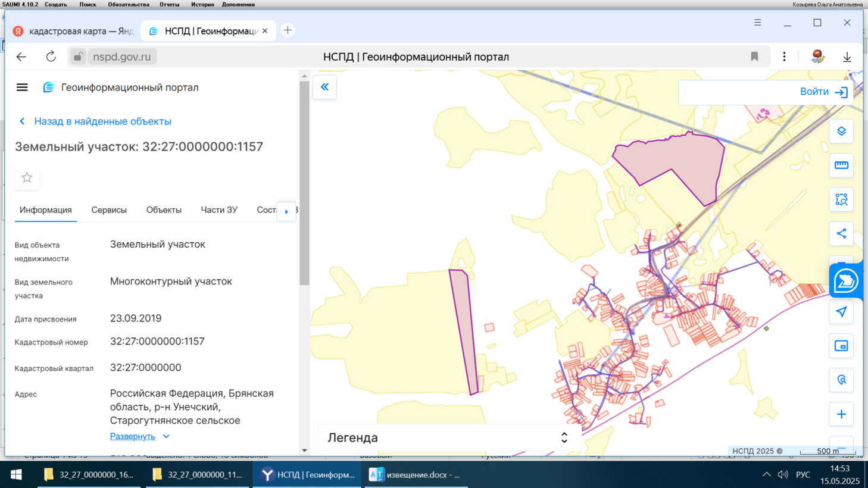Open the chat assistant icon
Image resolution: width=868 pixels, height=488 pixels.
845,281
